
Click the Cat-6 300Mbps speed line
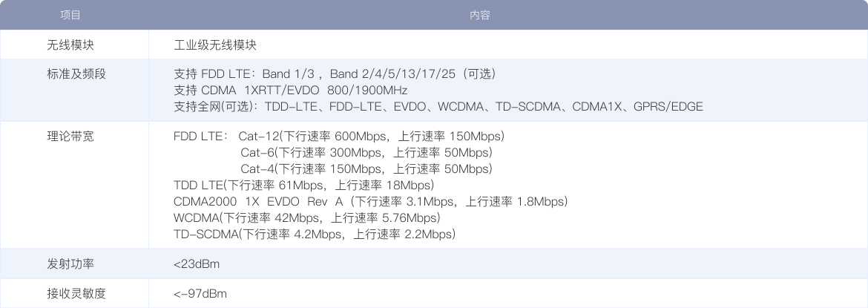[x=366, y=153]
